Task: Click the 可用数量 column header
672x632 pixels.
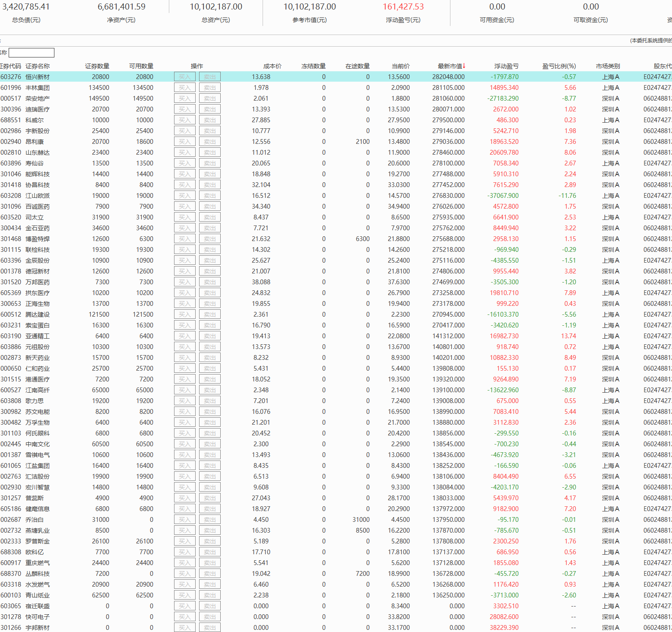Action: click(x=141, y=66)
